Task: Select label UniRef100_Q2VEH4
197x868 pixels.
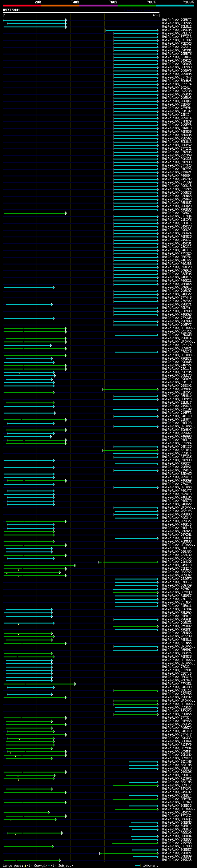Action: 176,108
